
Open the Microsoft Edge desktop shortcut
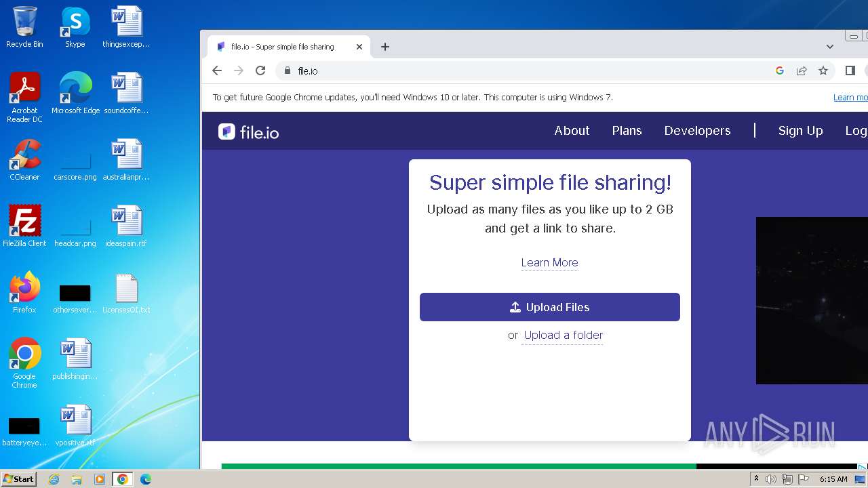pos(75,94)
